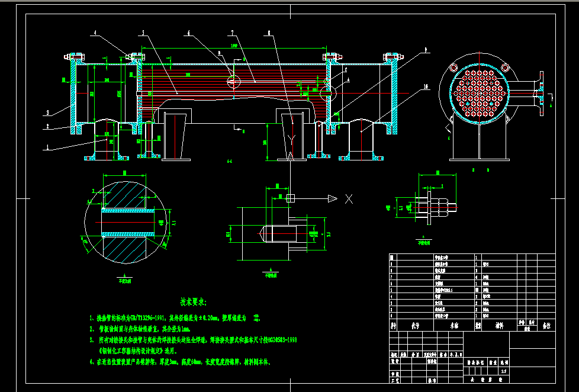
Task: Select requirement line 4 about the nameplate bracket
Action: 181,362
